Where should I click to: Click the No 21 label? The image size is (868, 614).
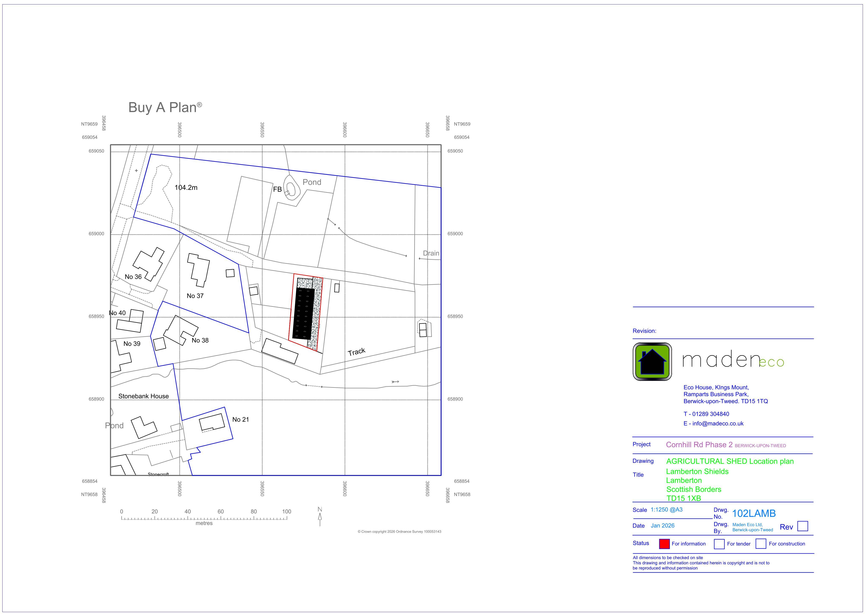coord(241,419)
